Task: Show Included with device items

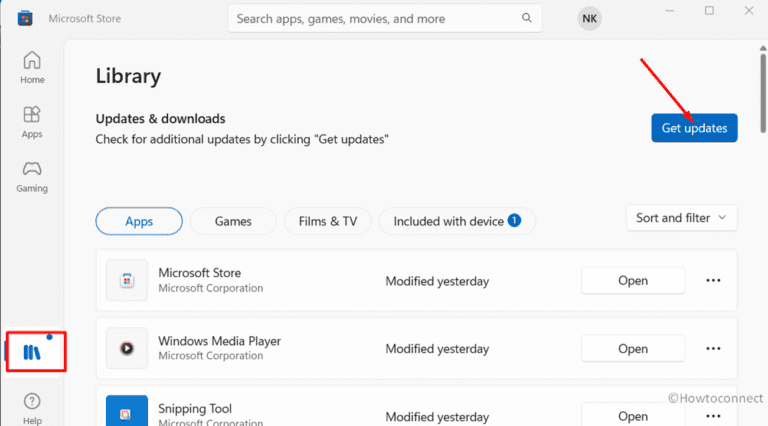Action: click(x=457, y=221)
